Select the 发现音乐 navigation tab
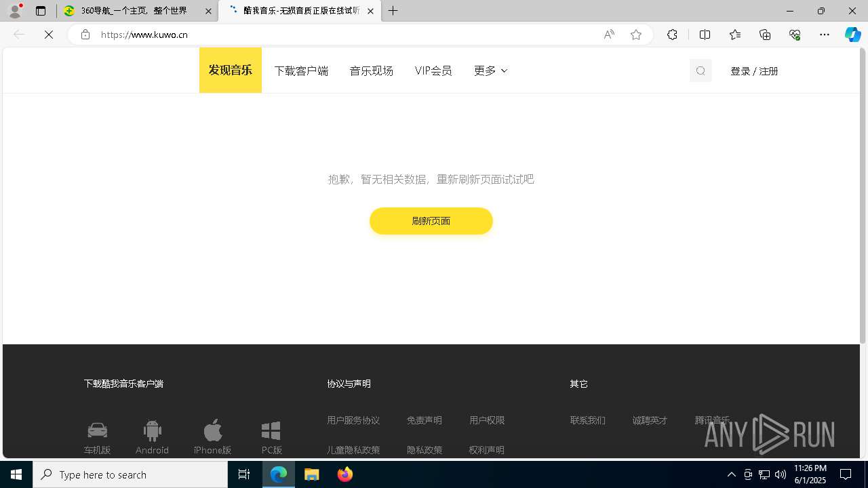The width and height of the screenshot is (868, 488). (231, 70)
